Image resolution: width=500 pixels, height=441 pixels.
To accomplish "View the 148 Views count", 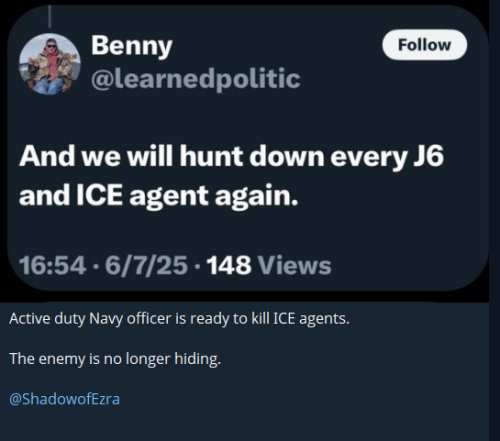I will (269, 265).
